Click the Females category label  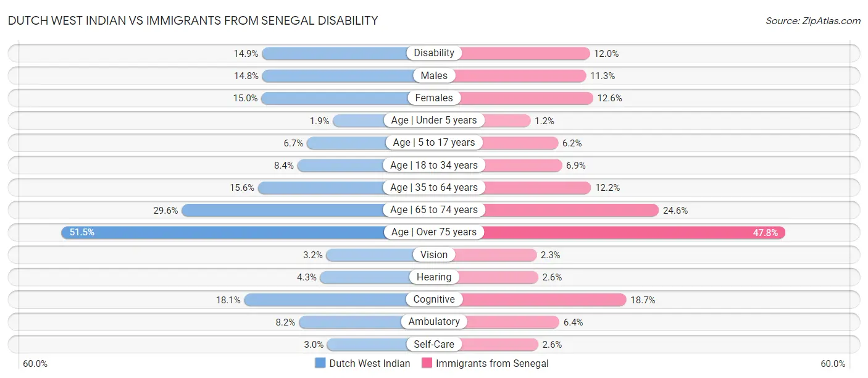point(434,98)
